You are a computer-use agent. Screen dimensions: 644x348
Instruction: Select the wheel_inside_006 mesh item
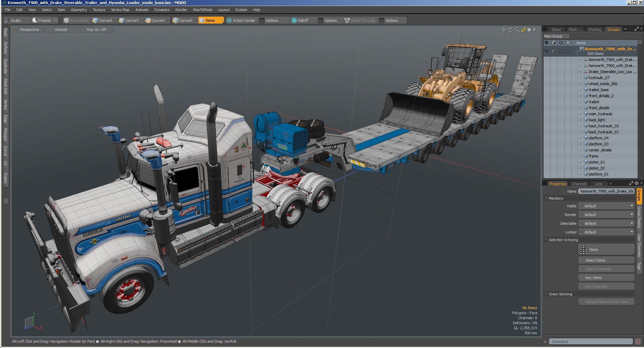coord(603,84)
